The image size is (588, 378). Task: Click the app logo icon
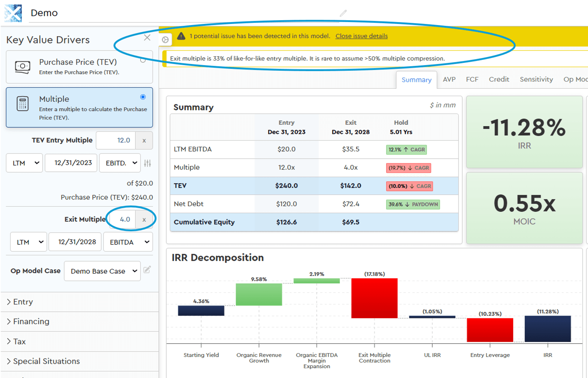click(13, 13)
